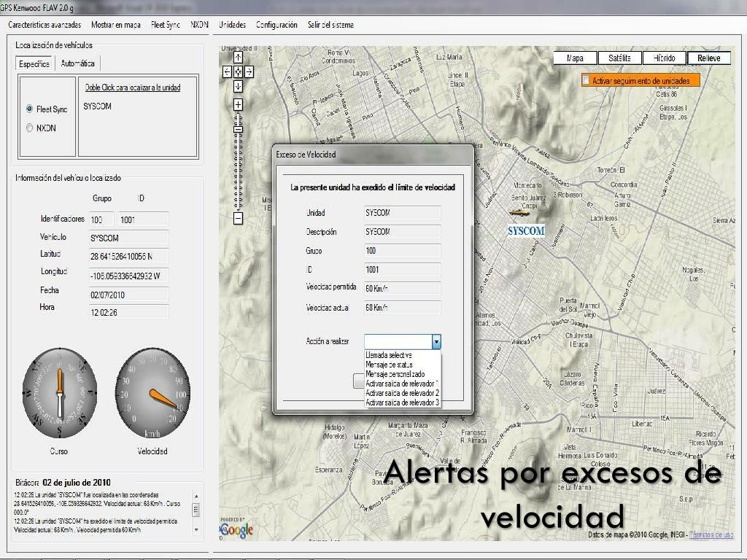This screenshot has width=747, height=560.
Task: Click the Grupo identifier field 100
Action: coord(101,219)
